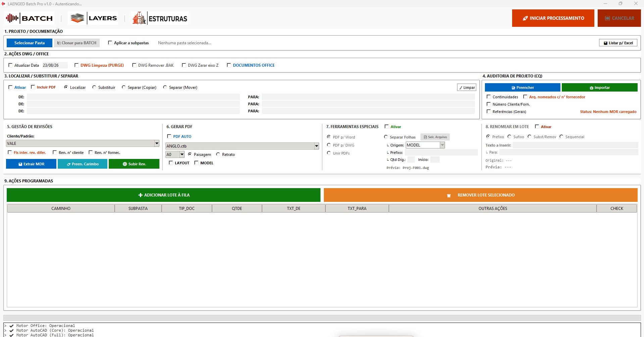Screen dimensions: 644x337
Task: Select Unir PDFs radio option
Action: [x=329, y=153]
